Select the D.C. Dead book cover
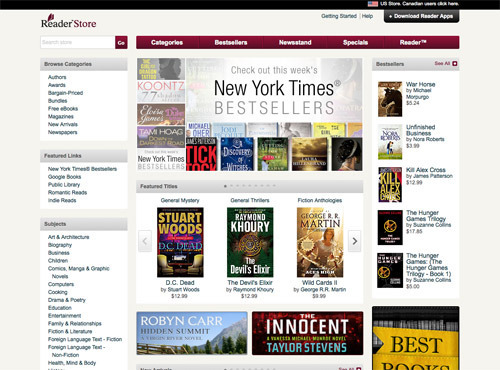Image resolution: width=500 pixels, height=370 pixels. pyautogui.click(x=180, y=242)
